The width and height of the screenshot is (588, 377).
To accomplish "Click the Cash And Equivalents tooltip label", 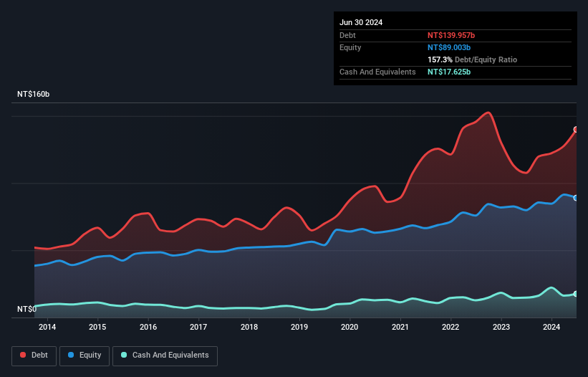I will 377,72.
